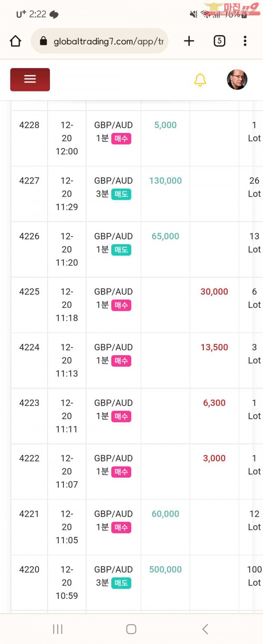This screenshot has width=263, height=644.
Task: Select trade number 4225
Action: 29,291
